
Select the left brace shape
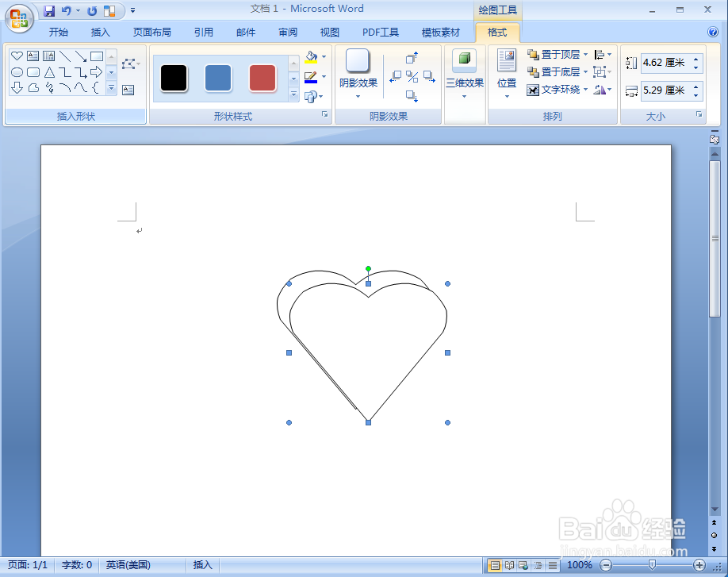pyautogui.click(x=96, y=88)
